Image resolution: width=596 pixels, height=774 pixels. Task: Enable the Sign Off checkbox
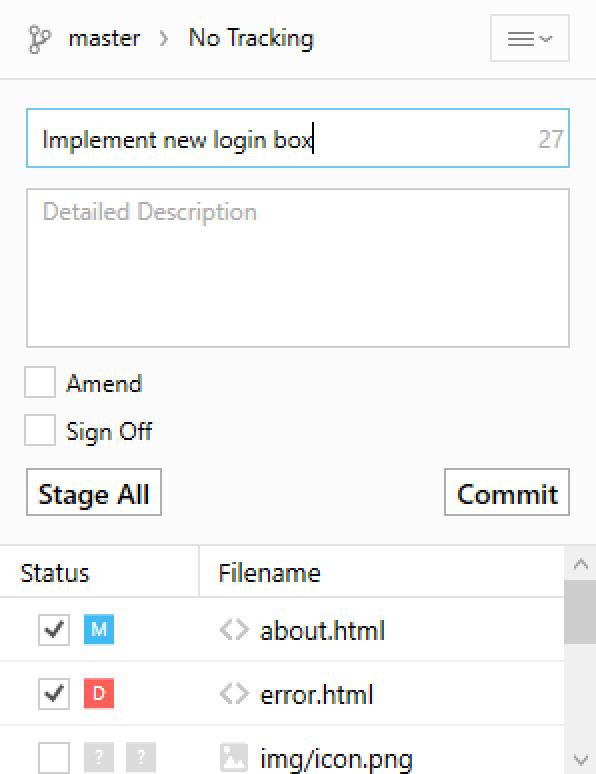40,430
